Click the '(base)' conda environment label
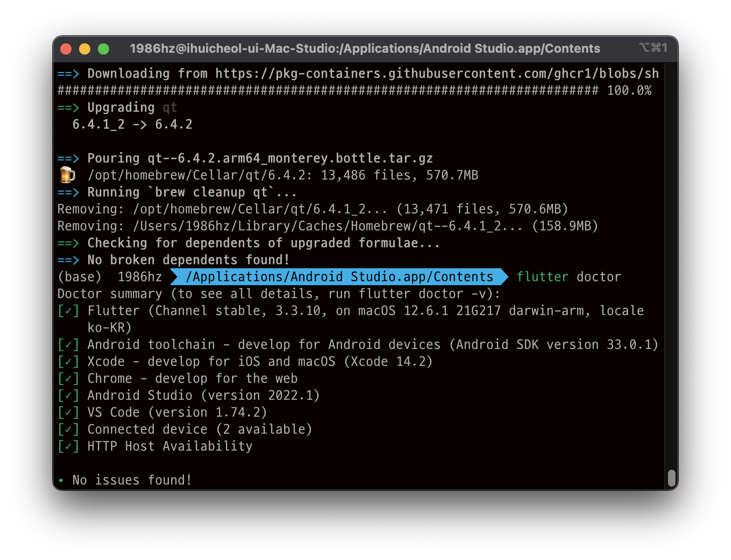 [x=79, y=277]
